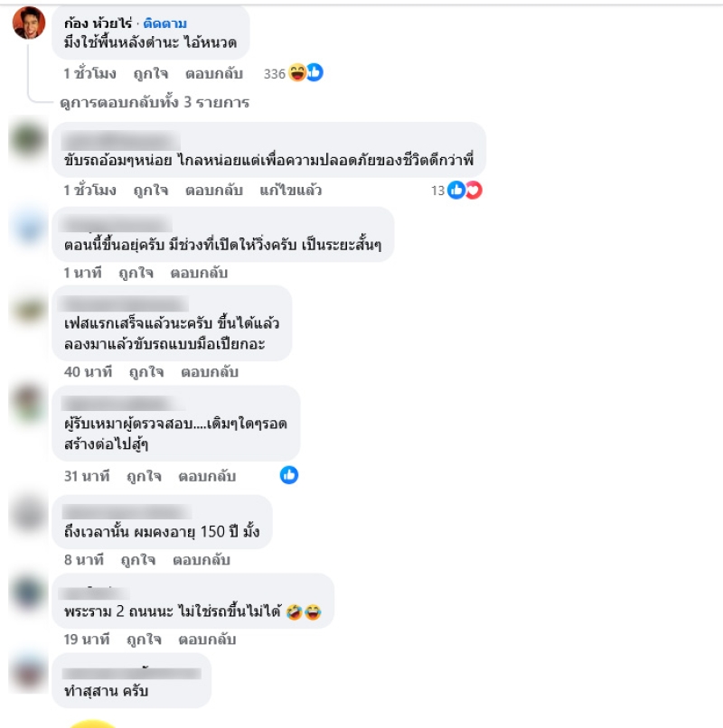This screenshot has height=728, width=723.
Task: Reply to the เฟสแรกเสร็จแล้ว comment
Action: pyautogui.click(x=210, y=372)
